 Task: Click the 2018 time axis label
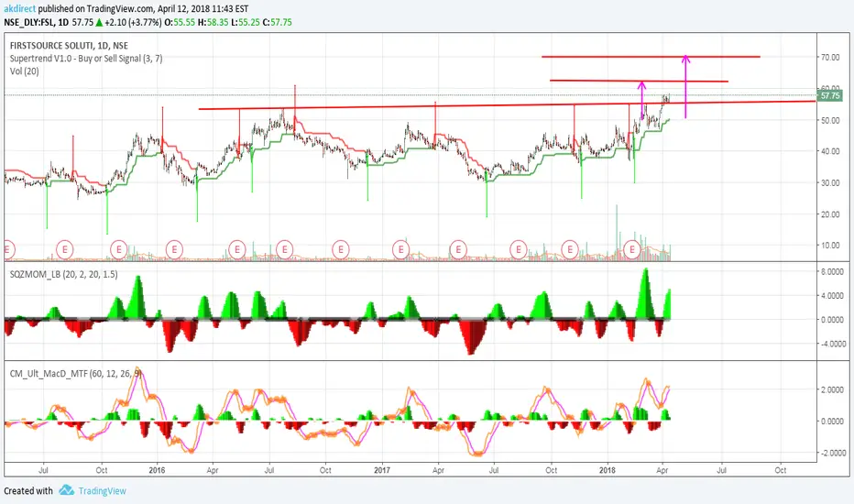(608, 470)
